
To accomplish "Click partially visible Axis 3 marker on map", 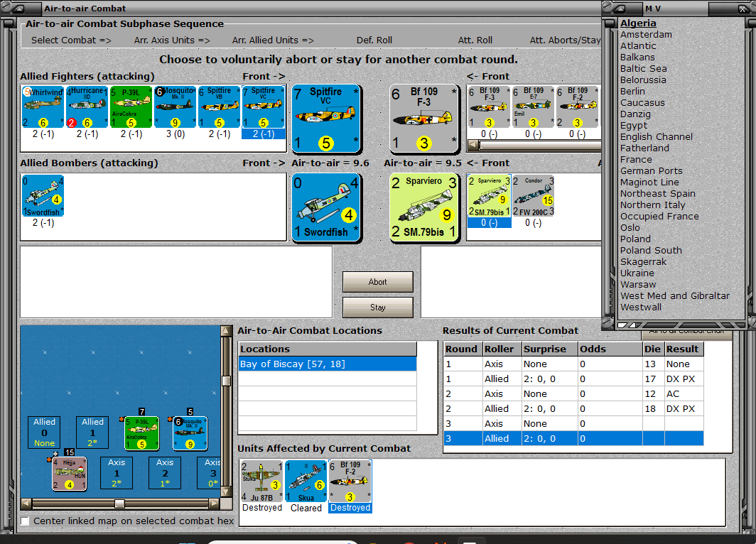I will click(x=209, y=473).
